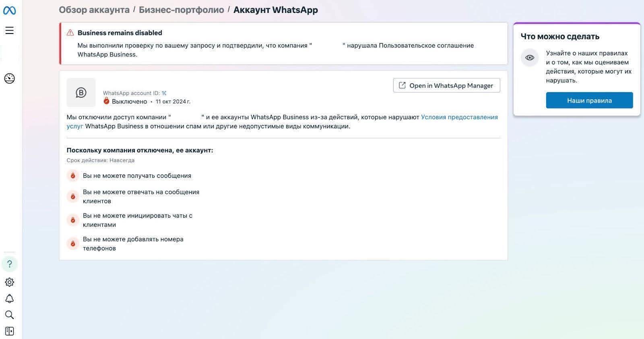Click lock icon beside получать сообщения
644x339 pixels.
click(x=73, y=176)
